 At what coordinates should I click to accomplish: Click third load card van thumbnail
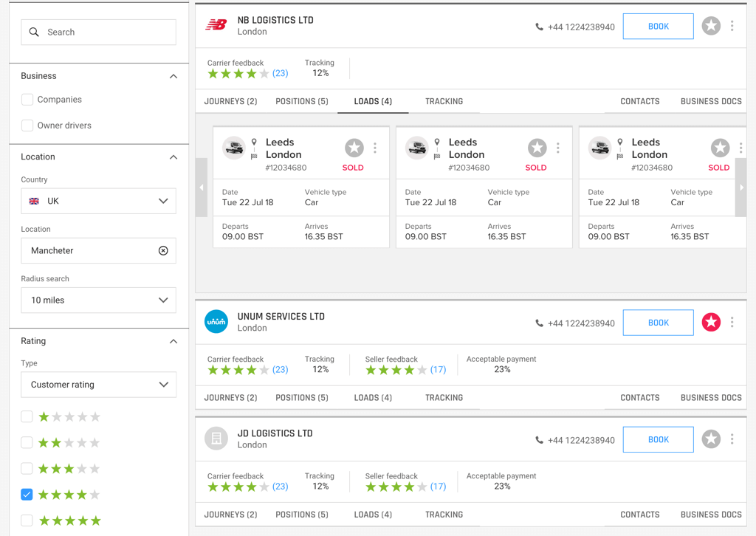point(600,148)
